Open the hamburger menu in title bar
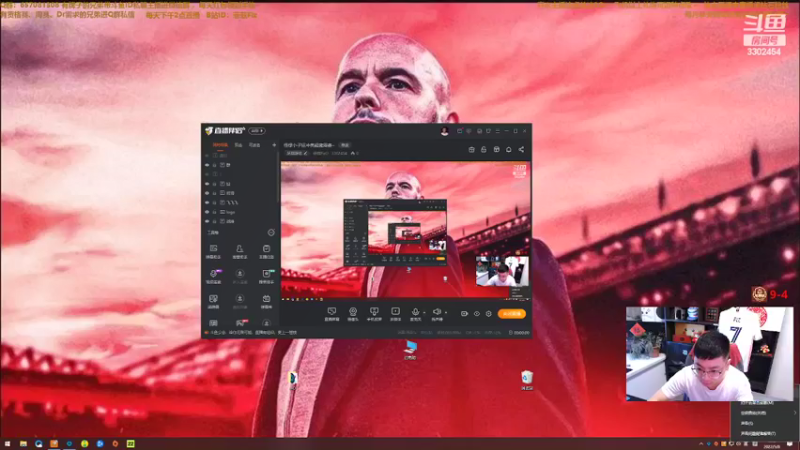 [497, 131]
